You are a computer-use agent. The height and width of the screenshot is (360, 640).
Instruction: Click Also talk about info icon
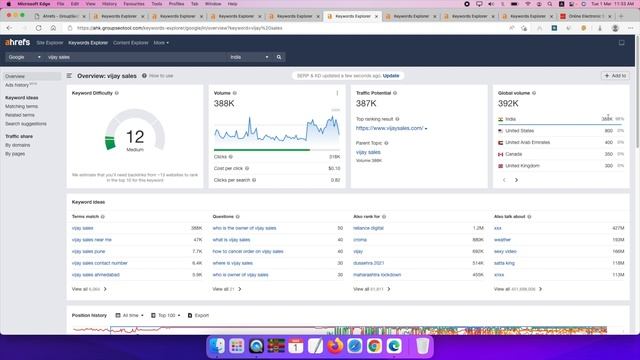(529, 217)
